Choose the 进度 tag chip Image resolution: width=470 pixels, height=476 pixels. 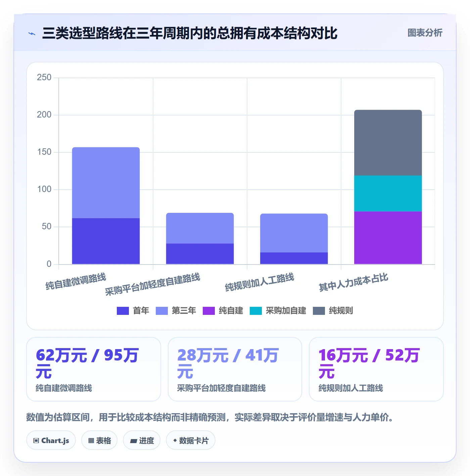142,440
